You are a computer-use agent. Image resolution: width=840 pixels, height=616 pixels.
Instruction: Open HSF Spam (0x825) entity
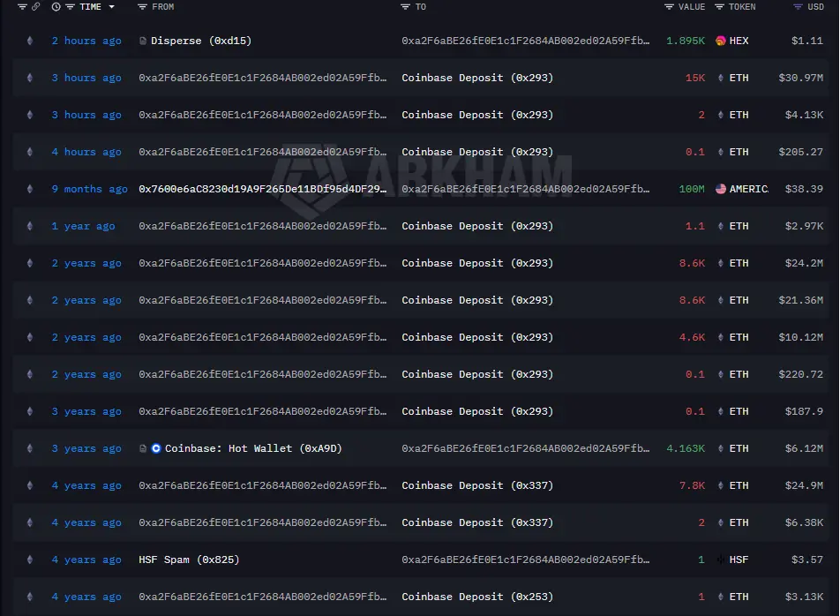(x=189, y=560)
